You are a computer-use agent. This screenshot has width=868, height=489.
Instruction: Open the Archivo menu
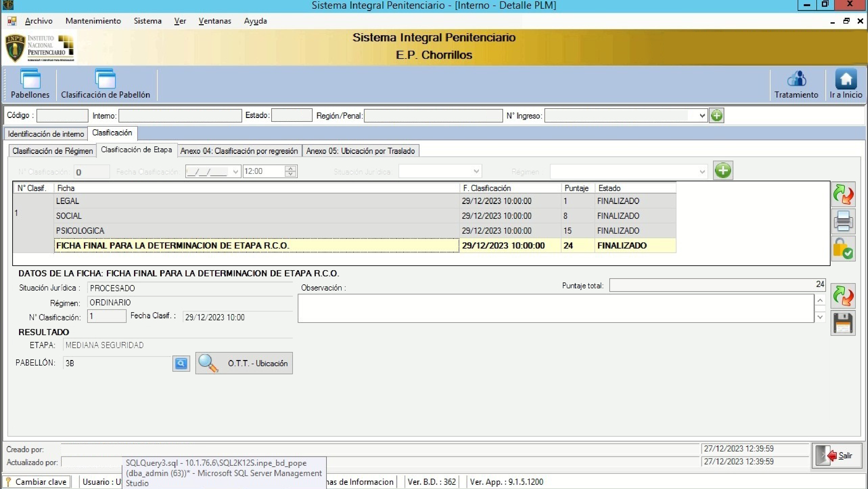click(39, 21)
